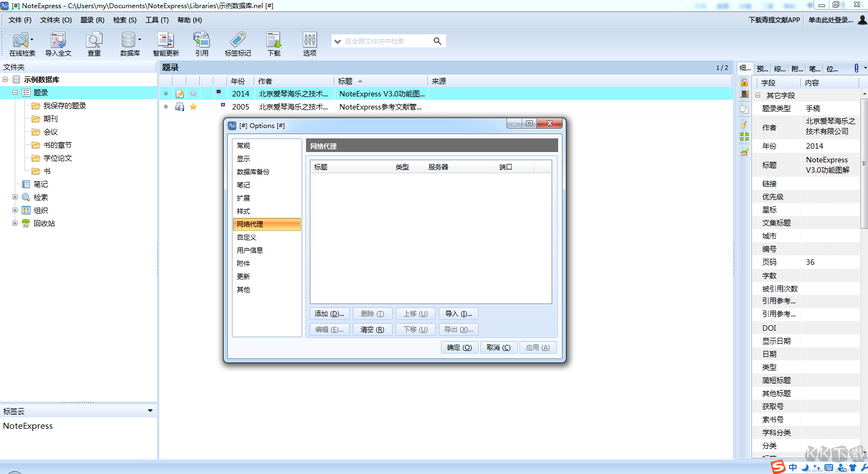
Task: Expand the 回收站 tree node
Action: point(15,223)
